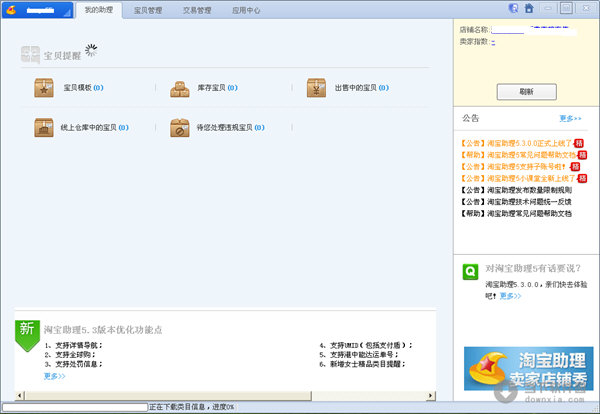Open the 线上仓库中的宝贝 (0) link

(x=95, y=127)
